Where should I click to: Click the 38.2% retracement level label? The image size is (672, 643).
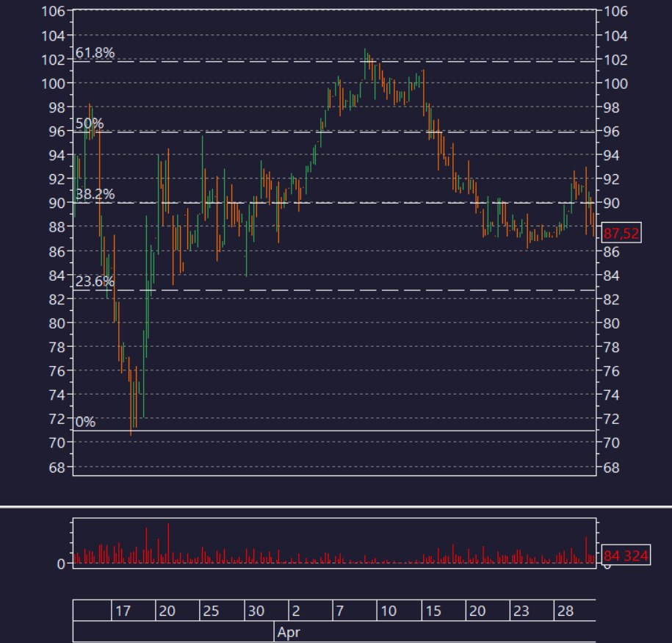coord(95,194)
